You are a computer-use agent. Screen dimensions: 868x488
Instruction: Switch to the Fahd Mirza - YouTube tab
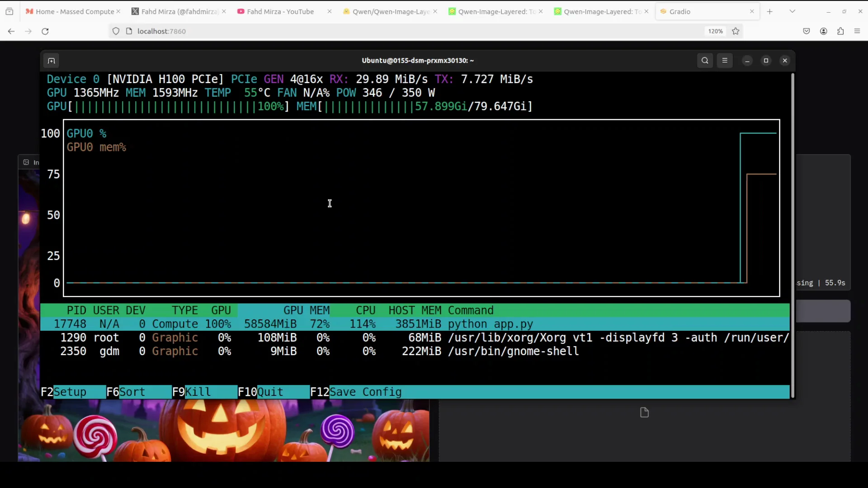[x=280, y=11]
